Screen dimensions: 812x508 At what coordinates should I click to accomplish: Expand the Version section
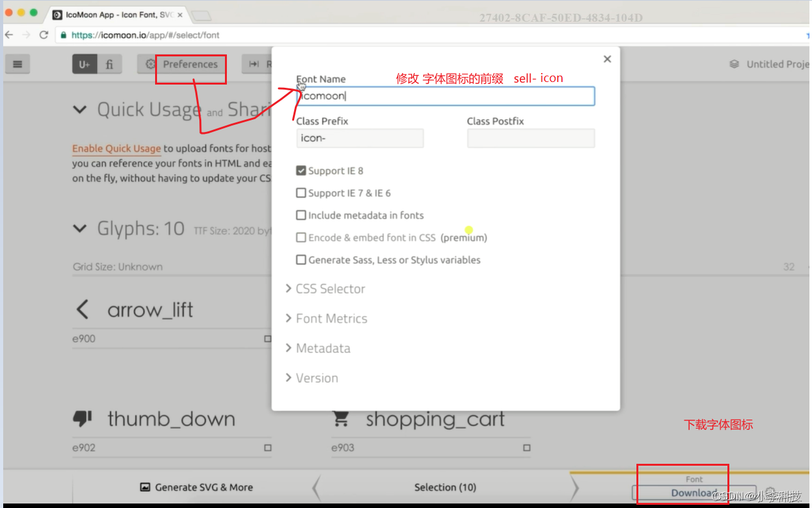click(x=311, y=378)
